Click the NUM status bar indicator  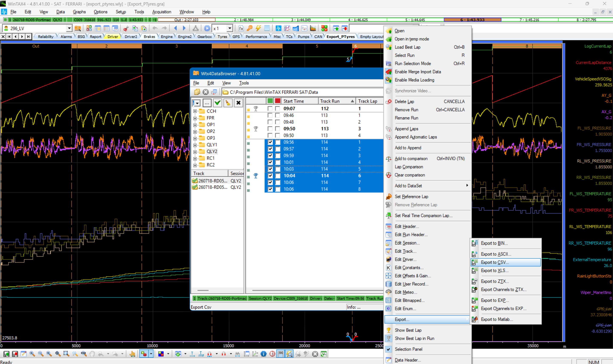[593, 362]
